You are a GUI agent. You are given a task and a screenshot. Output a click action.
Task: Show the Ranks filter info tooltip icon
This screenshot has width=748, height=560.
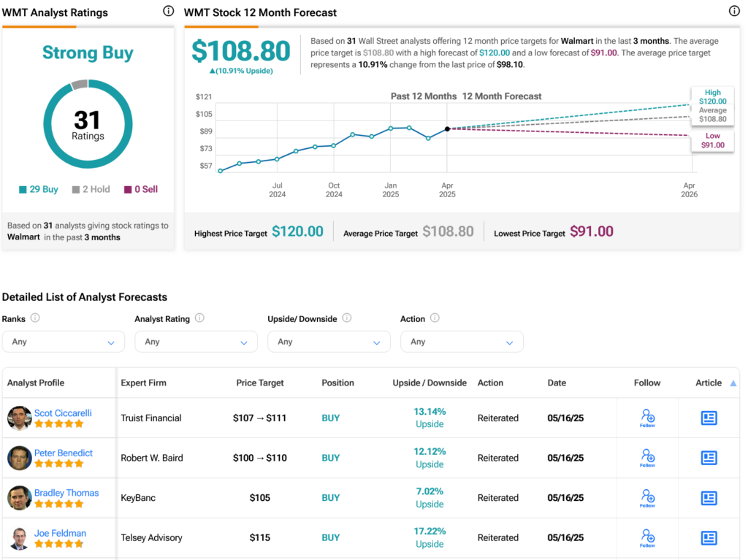pos(35,318)
